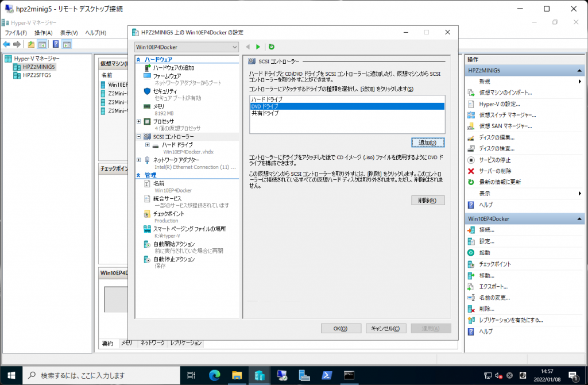Click the Windows Start button
This screenshot has height=385, width=588.
(11, 375)
